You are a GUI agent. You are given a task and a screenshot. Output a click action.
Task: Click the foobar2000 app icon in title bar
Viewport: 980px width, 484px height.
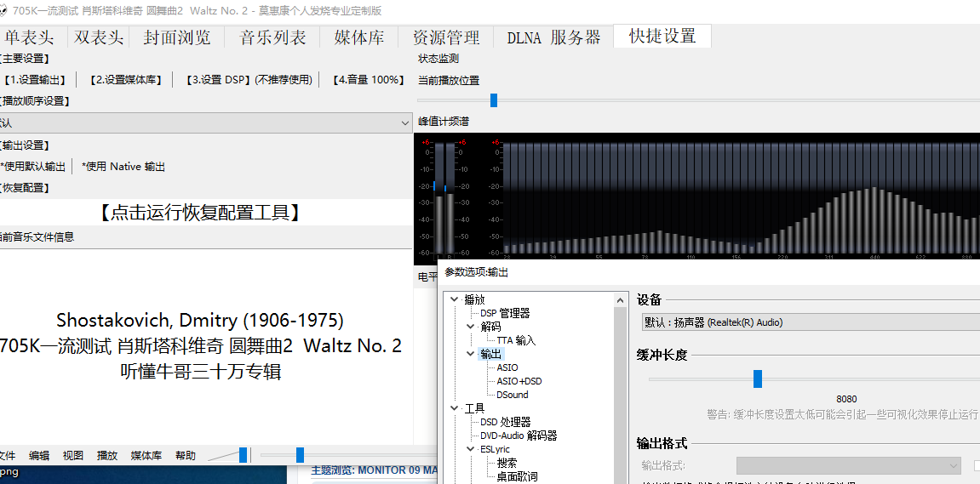coord(3,10)
